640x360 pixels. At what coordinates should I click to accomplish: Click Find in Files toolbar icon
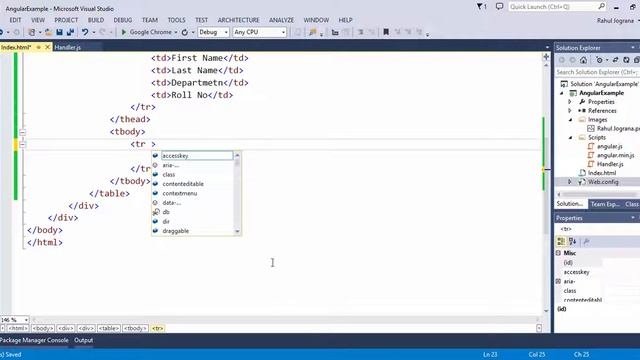pyautogui.click(x=313, y=32)
